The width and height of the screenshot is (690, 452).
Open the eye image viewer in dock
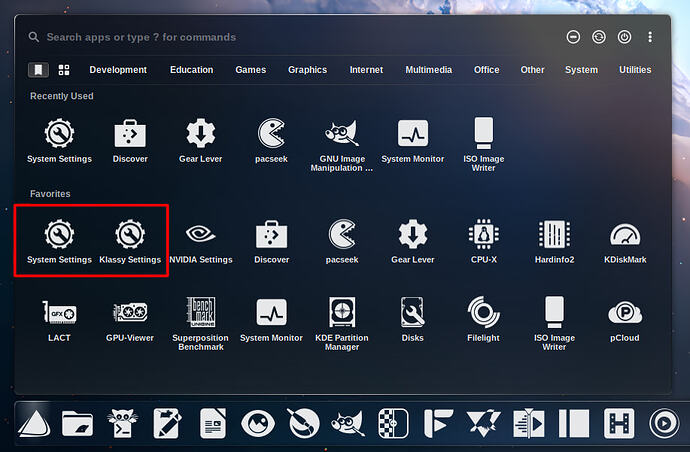click(x=258, y=423)
